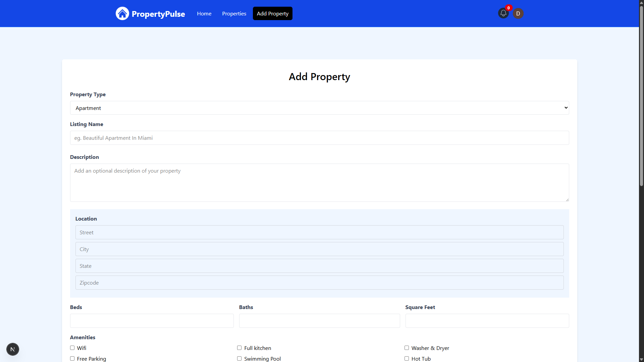Image resolution: width=644 pixels, height=362 pixels.
Task: Open the notifications bell icon
Action: [x=503, y=13]
